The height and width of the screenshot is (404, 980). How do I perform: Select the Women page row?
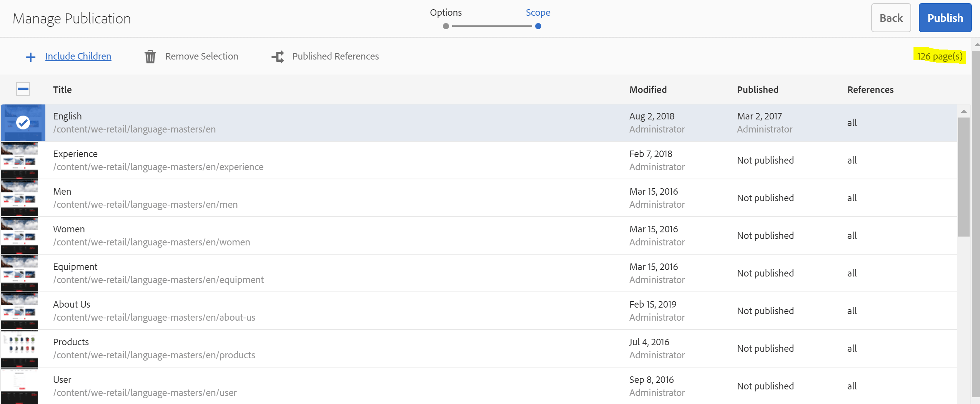point(308,236)
